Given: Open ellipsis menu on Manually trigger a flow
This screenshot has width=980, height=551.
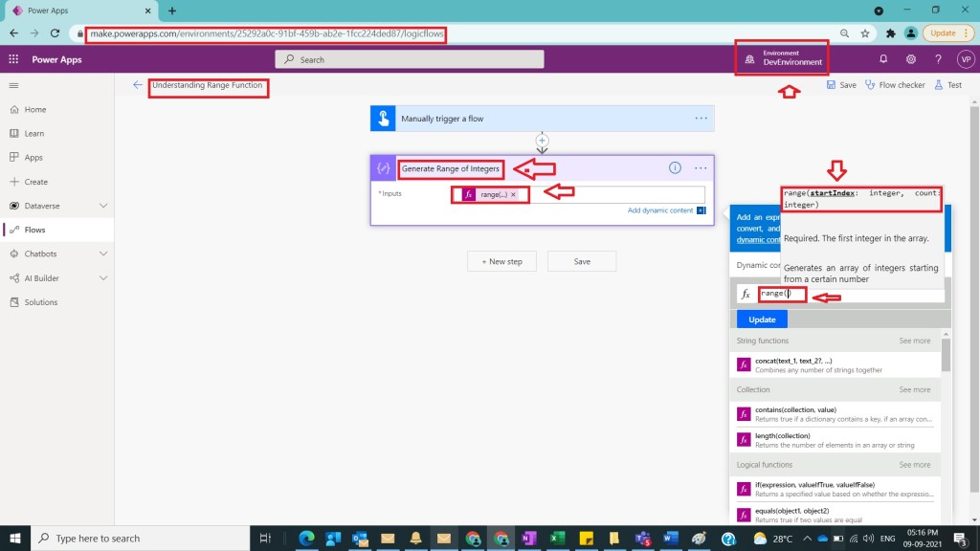Looking at the screenshot, I should pyautogui.click(x=702, y=119).
